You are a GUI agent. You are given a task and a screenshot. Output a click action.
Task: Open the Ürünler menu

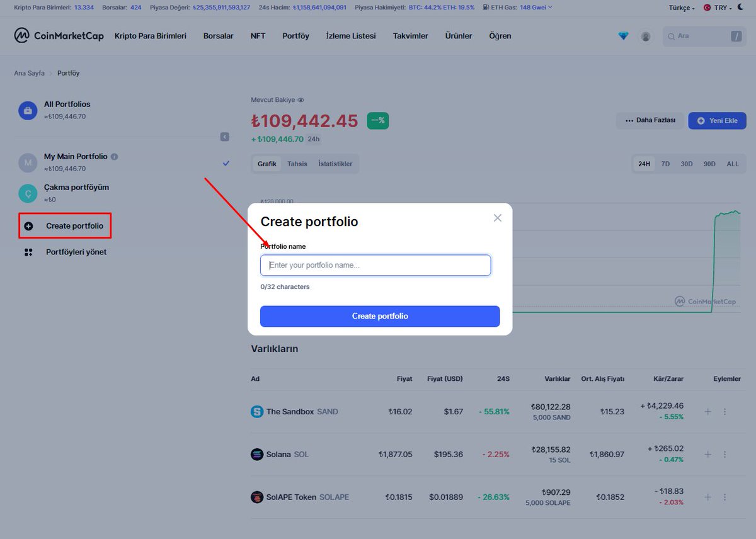(x=459, y=36)
